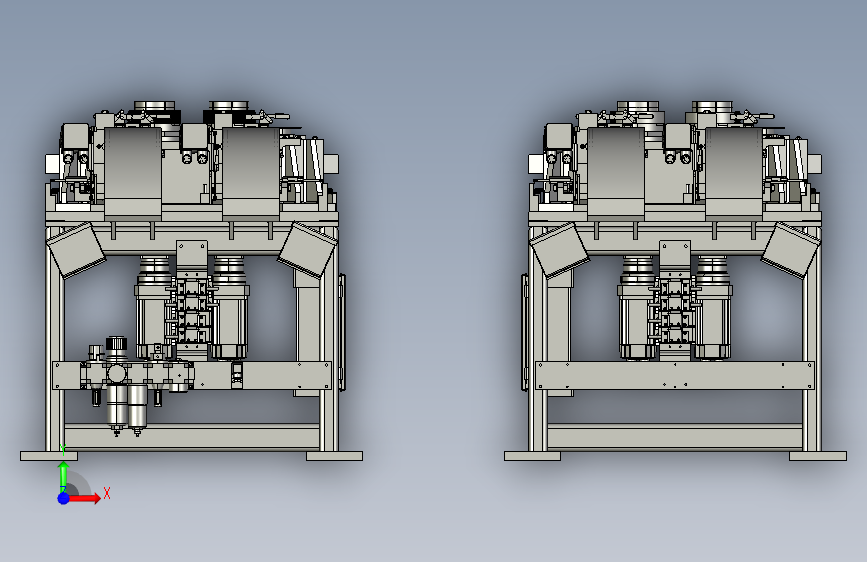Select the right foot plate of the left machine
Screen dimensions: 867x562
pos(335,456)
